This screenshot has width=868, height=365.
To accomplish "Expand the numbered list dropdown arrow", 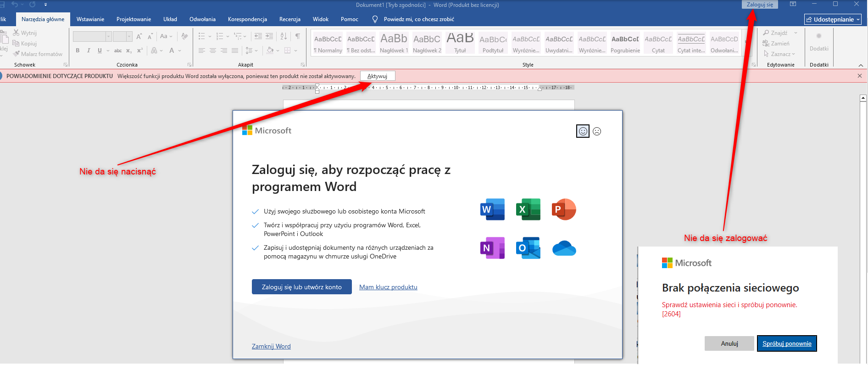I will pos(228,36).
